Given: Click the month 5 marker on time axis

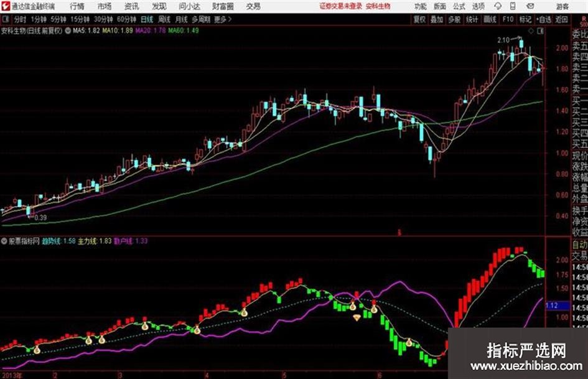Looking at the screenshot, I should pyautogui.click(x=284, y=375).
